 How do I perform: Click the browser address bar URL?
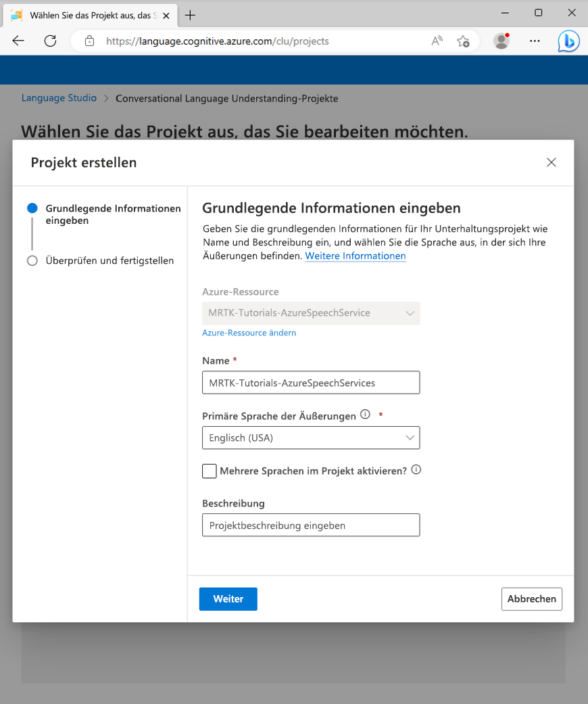pyautogui.click(x=217, y=41)
